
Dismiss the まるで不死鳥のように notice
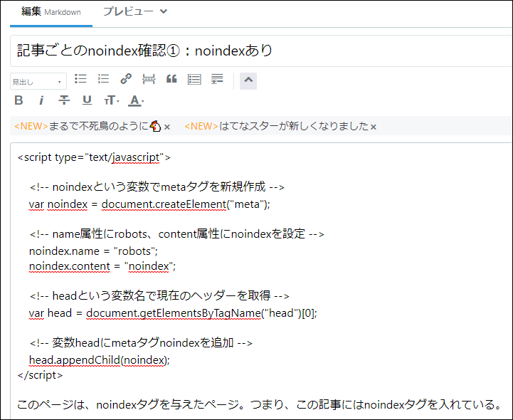tap(167, 127)
